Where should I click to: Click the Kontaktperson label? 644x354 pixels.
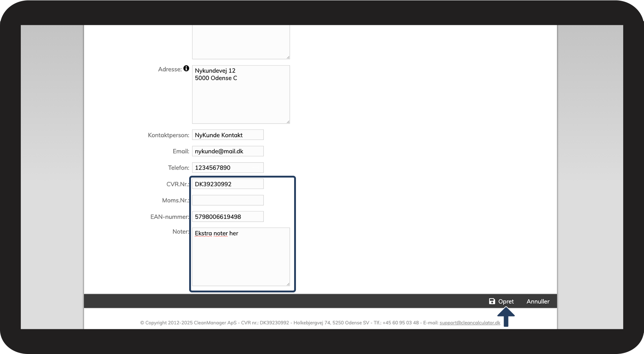coord(168,135)
